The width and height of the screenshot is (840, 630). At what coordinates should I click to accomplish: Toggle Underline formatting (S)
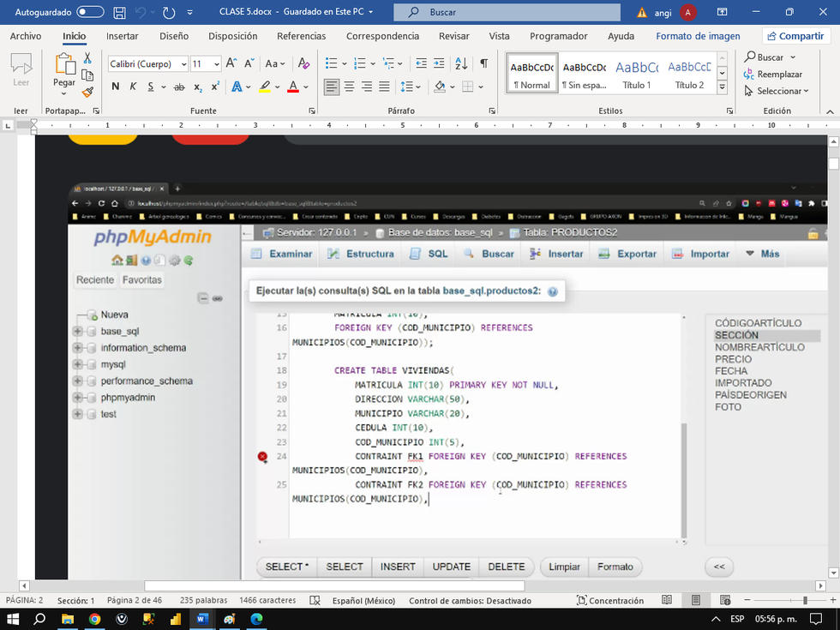[x=151, y=87]
